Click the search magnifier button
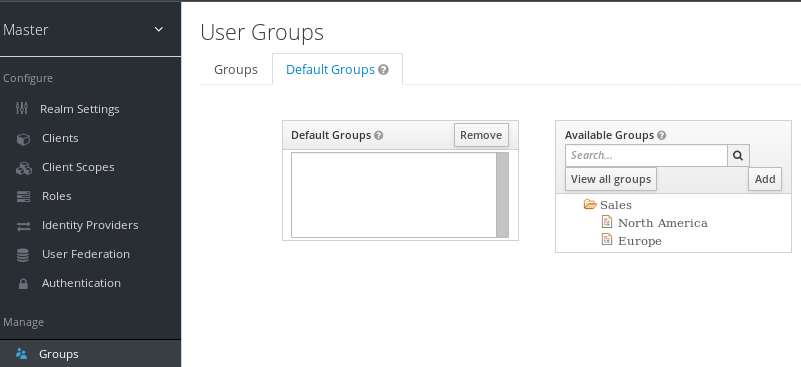 pos(738,155)
